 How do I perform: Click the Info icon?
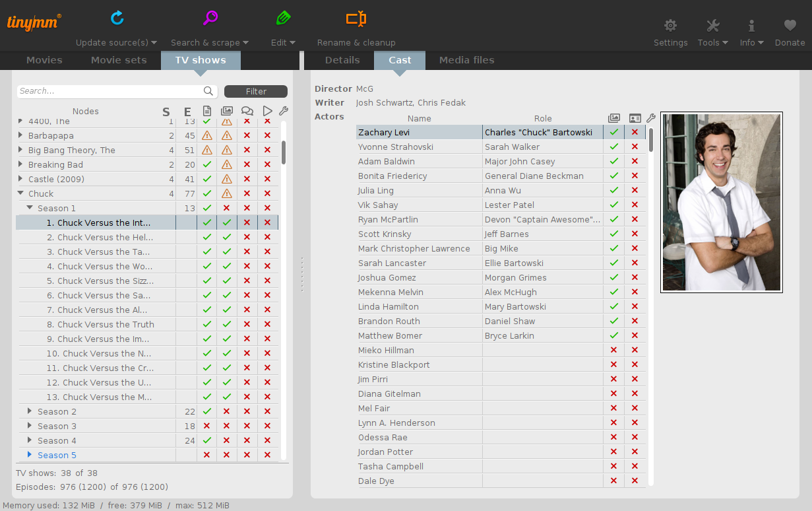click(751, 26)
